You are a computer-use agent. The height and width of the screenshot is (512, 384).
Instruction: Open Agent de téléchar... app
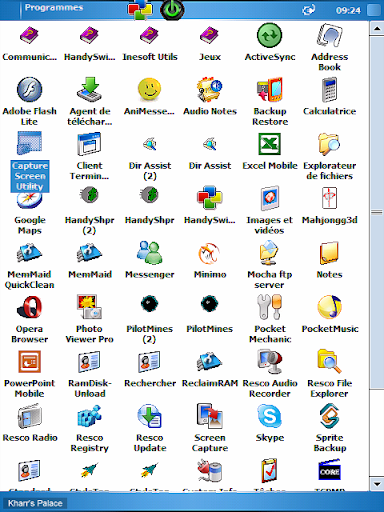[89, 89]
